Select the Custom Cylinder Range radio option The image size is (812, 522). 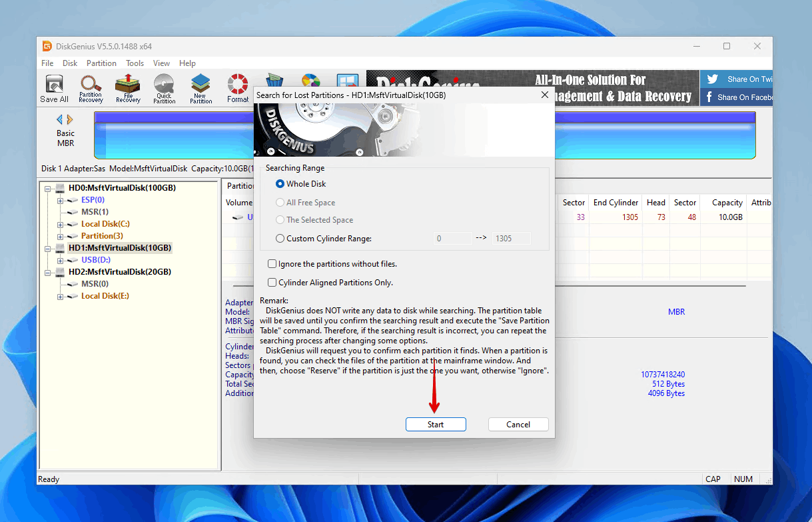(280, 238)
